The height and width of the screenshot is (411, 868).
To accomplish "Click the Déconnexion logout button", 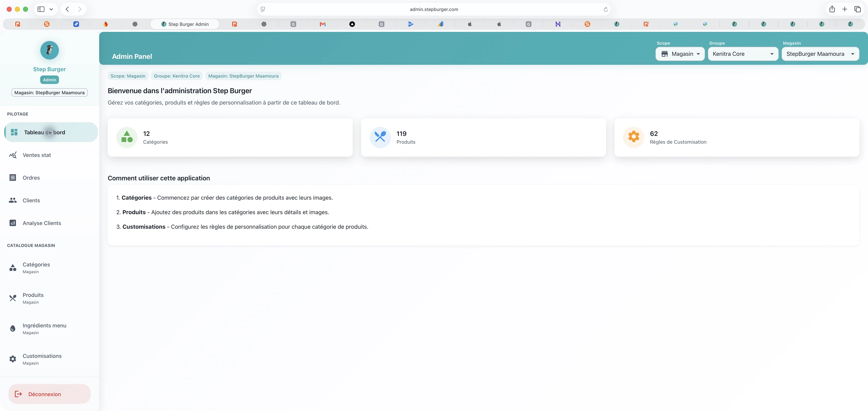I will pos(50,394).
